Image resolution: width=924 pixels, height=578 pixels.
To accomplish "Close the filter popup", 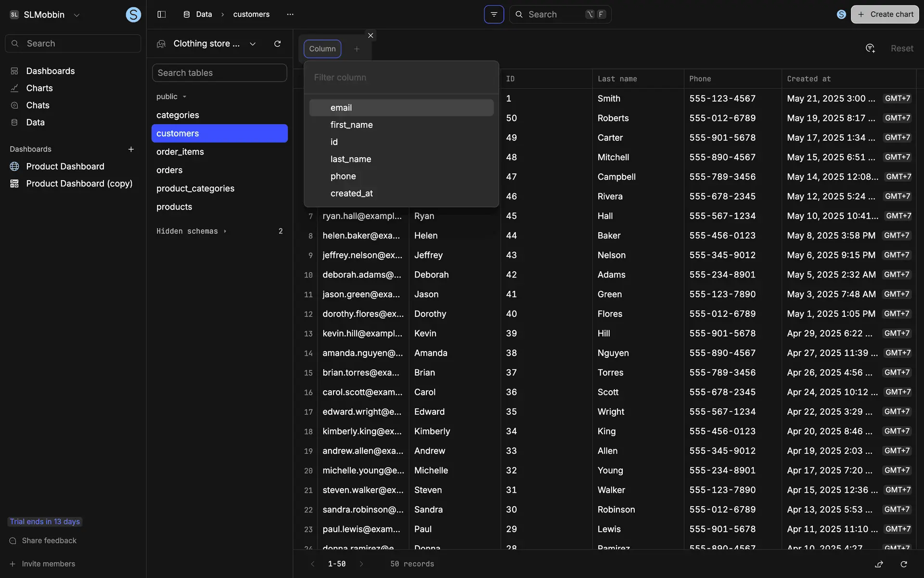I will tap(371, 36).
